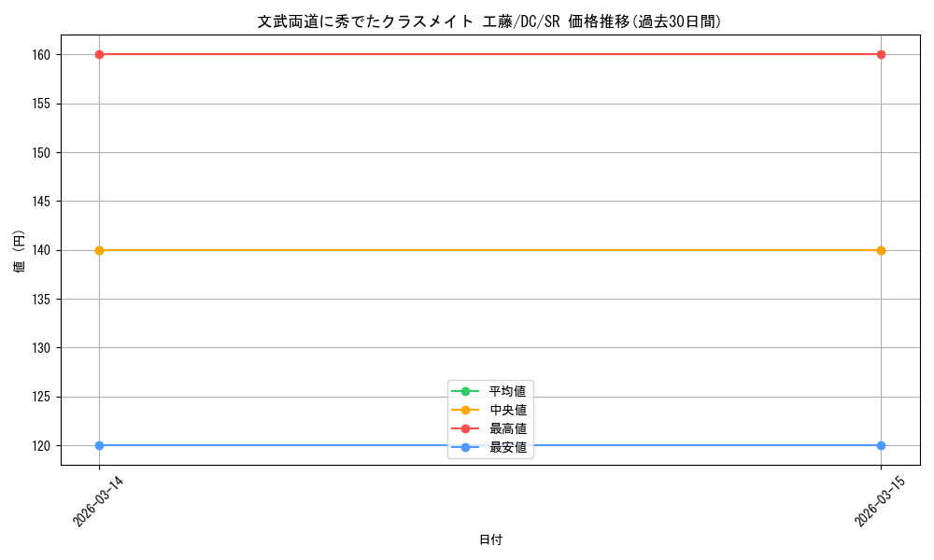934x560 pixels.
Task: Click the 日付 x-axis label
Action: click(x=490, y=539)
